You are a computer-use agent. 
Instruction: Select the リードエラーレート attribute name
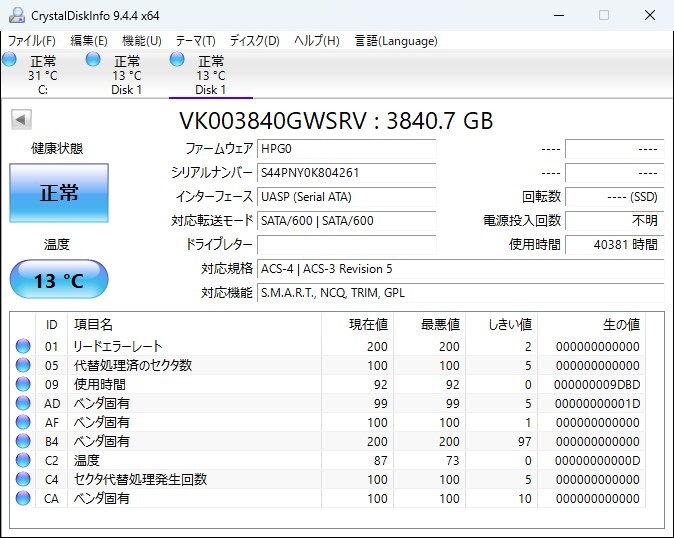(x=118, y=346)
